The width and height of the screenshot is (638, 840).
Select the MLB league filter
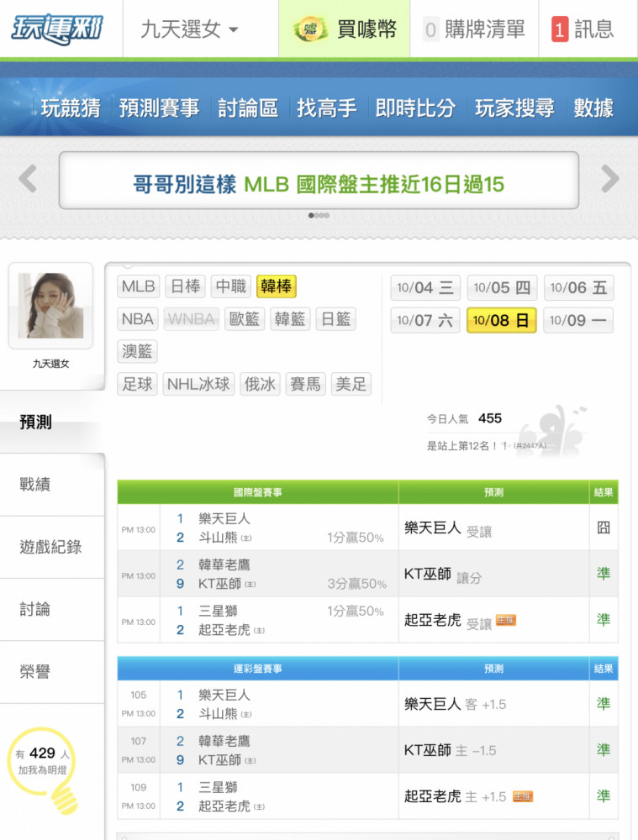pyautogui.click(x=138, y=286)
